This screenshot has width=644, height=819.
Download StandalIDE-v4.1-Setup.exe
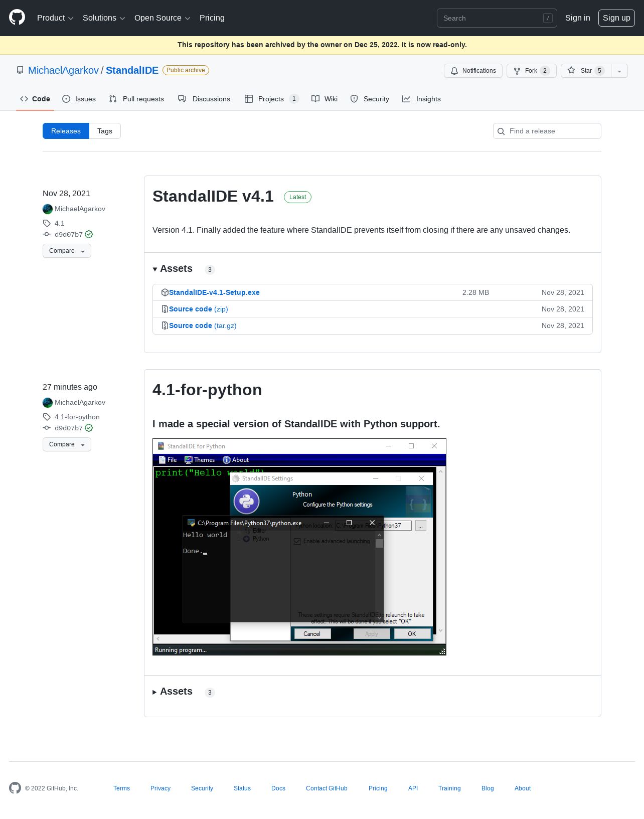(x=214, y=292)
